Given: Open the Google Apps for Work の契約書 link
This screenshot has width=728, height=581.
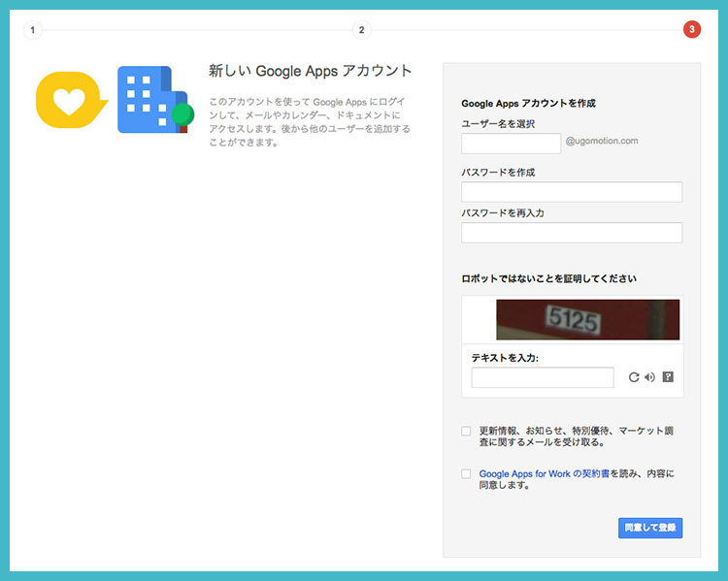Looking at the screenshot, I should (545, 473).
